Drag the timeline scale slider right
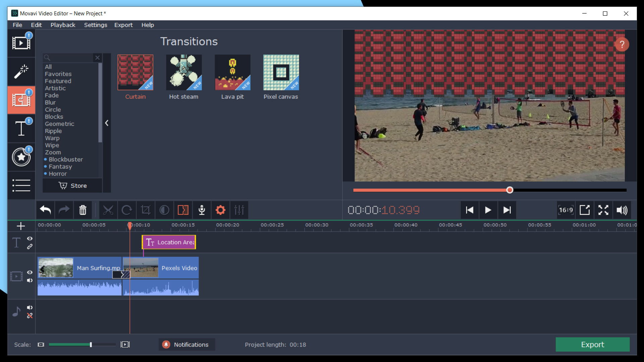The width and height of the screenshot is (644, 362). pos(90,344)
